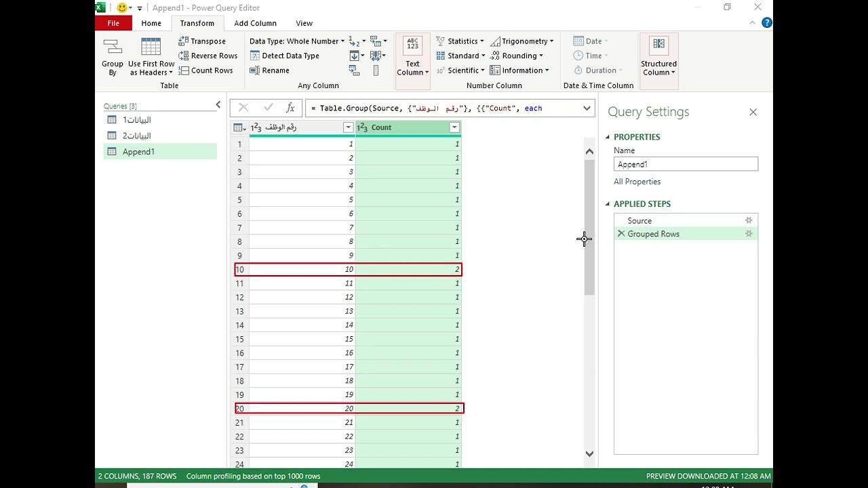
Task: Click Reverse Rows in the Table group
Action: 208,56
